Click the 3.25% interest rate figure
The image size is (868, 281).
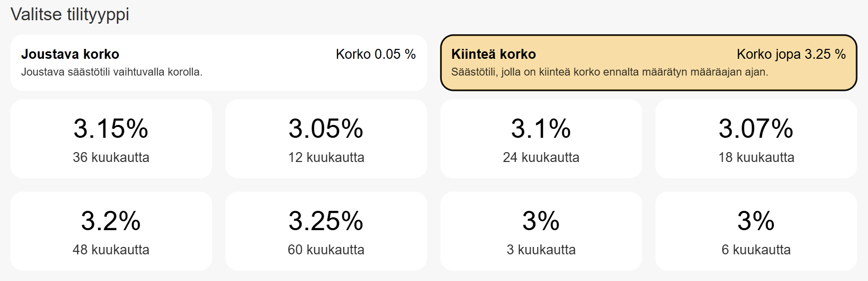pos(326,221)
